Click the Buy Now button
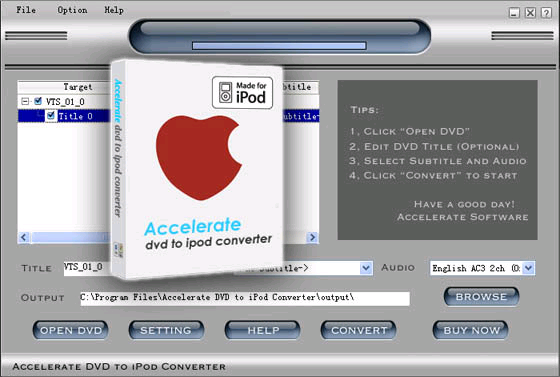The width and height of the screenshot is (560, 377). click(x=471, y=330)
